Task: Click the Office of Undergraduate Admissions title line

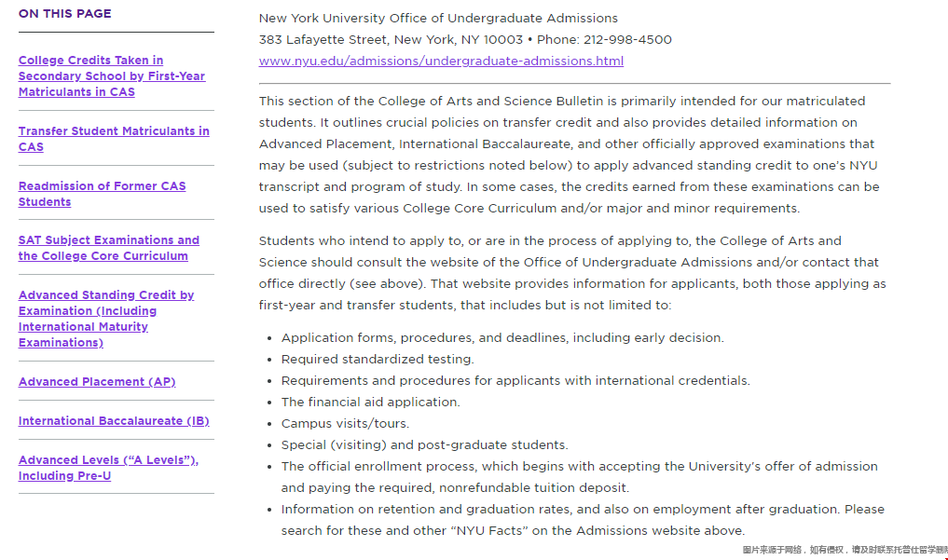Action: (438, 19)
